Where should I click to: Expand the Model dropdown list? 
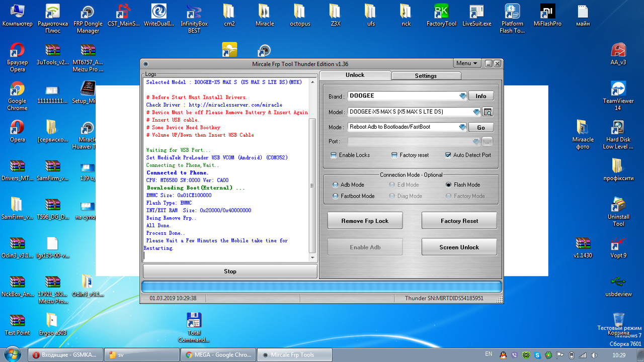coord(476,112)
